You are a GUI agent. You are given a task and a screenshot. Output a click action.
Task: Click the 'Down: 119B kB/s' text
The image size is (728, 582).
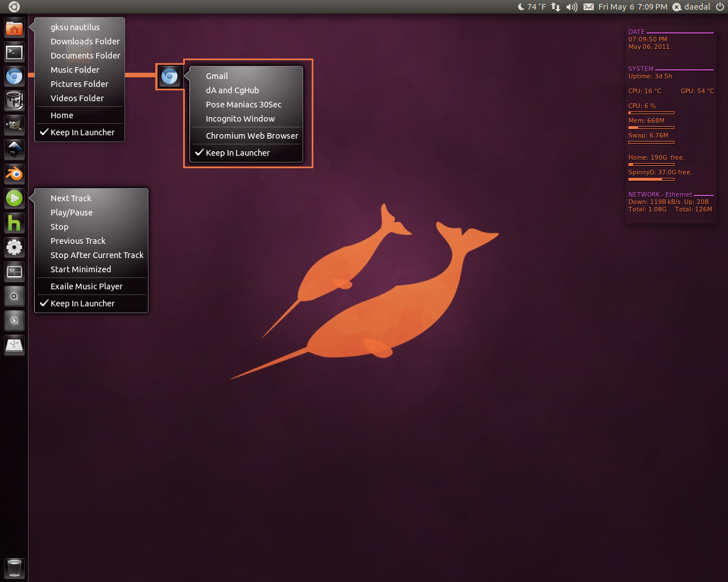coord(655,202)
